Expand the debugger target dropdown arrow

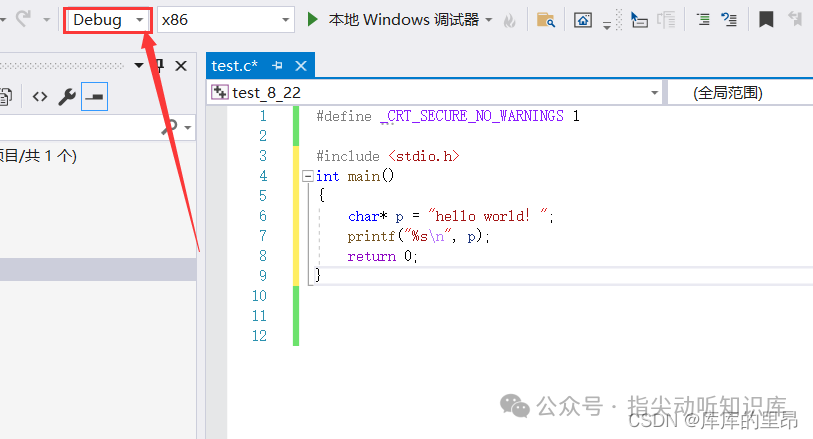pyautogui.click(x=489, y=20)
